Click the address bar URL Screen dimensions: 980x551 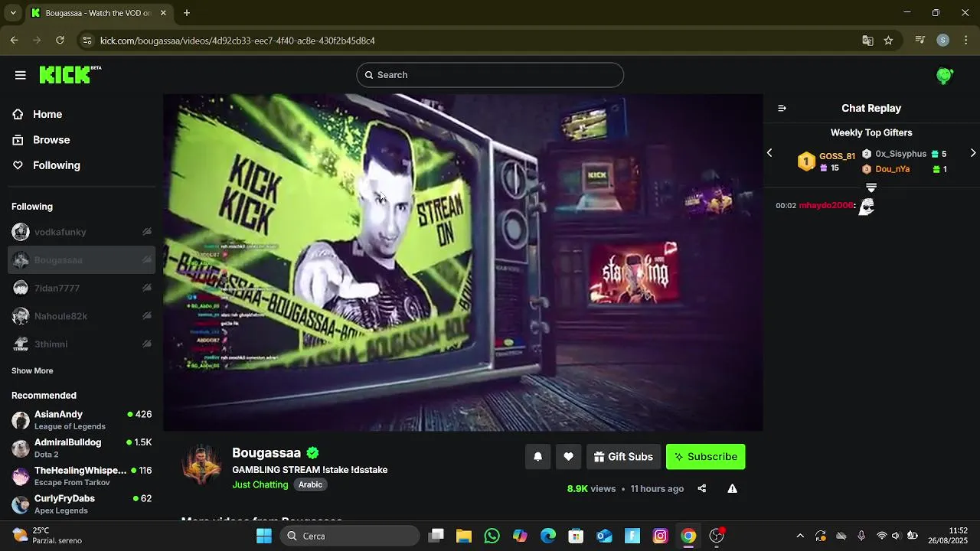coord(237,41)
